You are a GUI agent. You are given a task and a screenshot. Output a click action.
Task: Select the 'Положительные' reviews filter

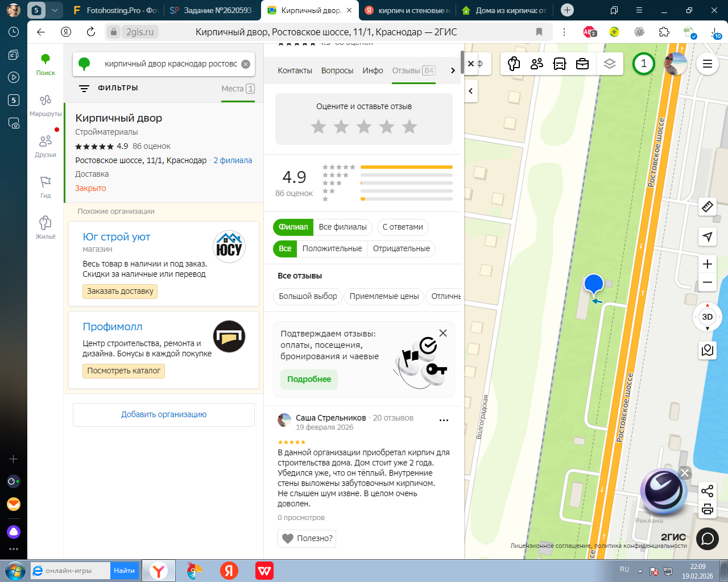332,248
